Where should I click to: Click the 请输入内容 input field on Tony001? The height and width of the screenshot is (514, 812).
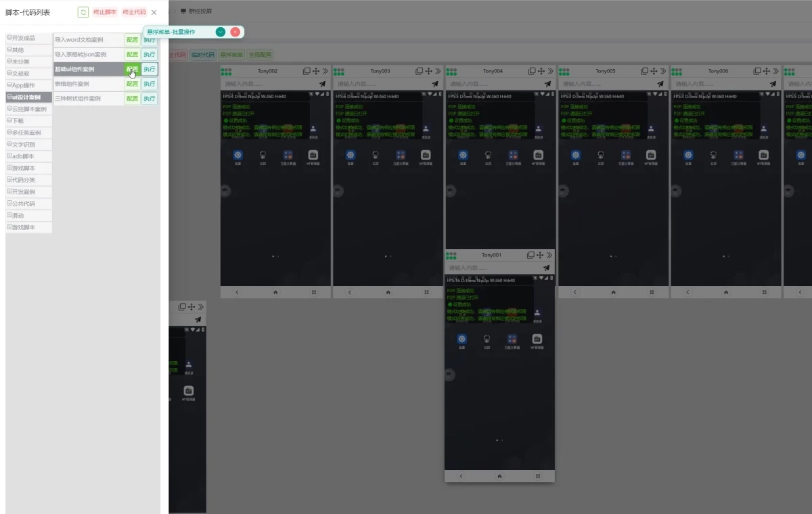point(484,267)
